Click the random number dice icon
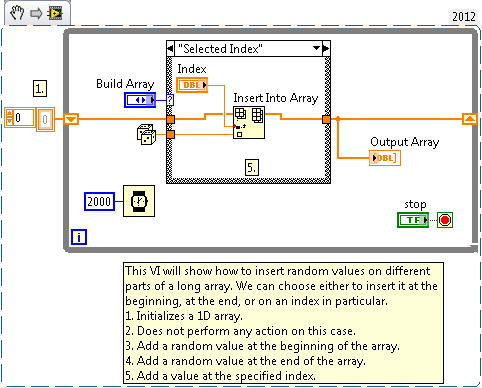This screenshot has width=482, height=388. 146,135
